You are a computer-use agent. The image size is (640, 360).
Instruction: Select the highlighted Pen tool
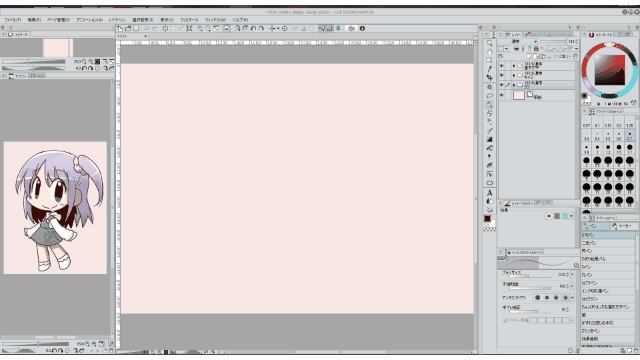pos(489,104)
